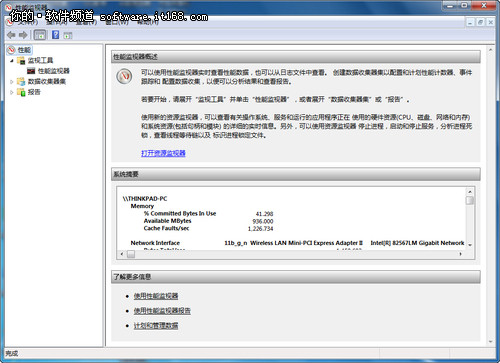
Task: Open the 打开资源监视器 link
Action: click(x=163, y=153)
